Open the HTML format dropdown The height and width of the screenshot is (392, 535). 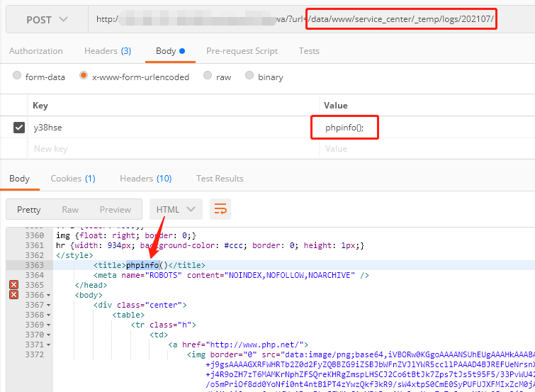[x=176, y=209]
